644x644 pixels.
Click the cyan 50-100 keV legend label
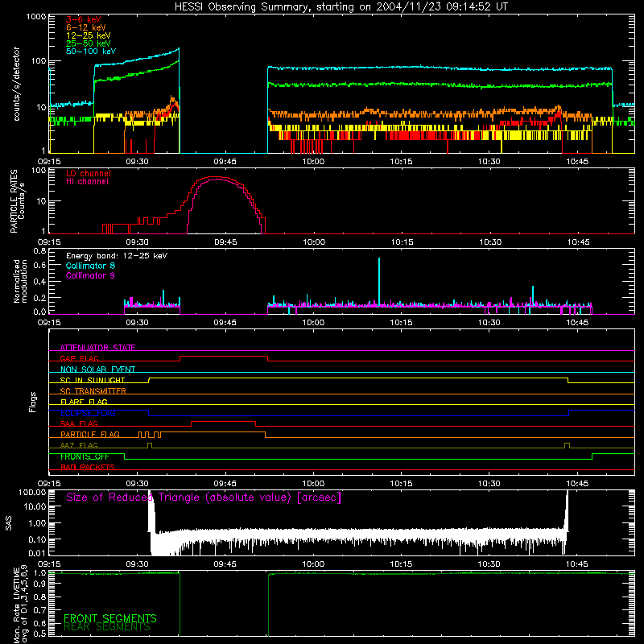[91, 52]
